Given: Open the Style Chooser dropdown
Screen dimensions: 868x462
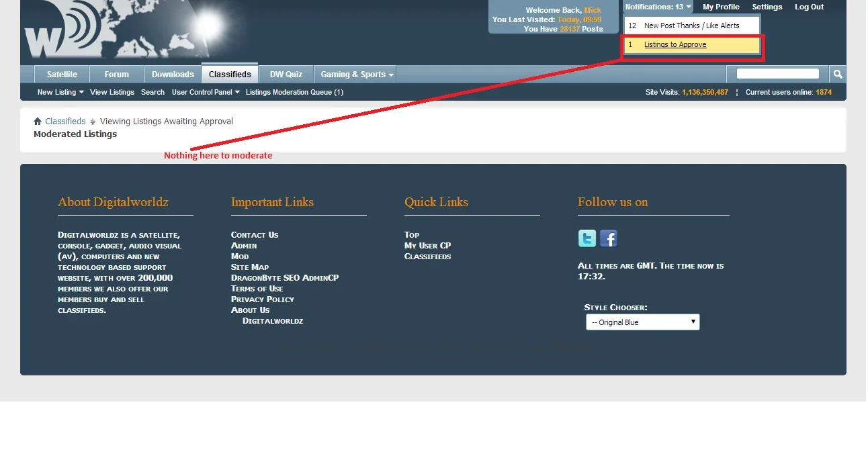Looking at the screenshot, I should click(x=643, y=322).
